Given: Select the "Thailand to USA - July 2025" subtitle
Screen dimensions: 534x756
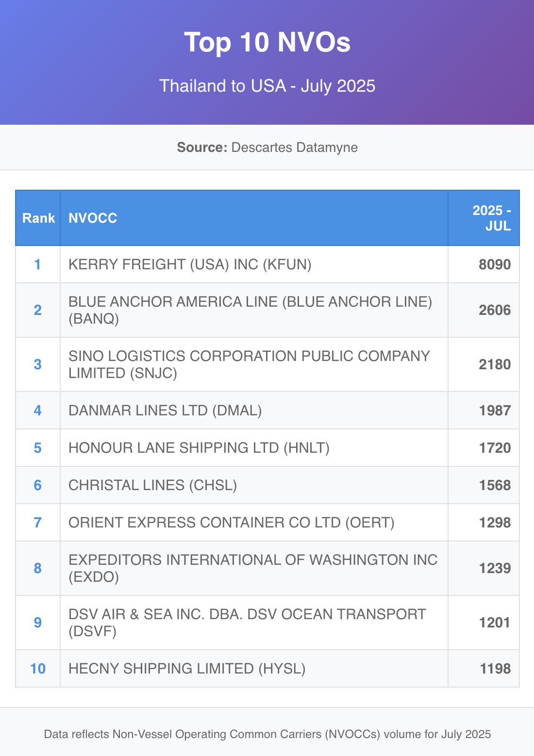Looking at the screenshot, I should click(x=267, y=86).
